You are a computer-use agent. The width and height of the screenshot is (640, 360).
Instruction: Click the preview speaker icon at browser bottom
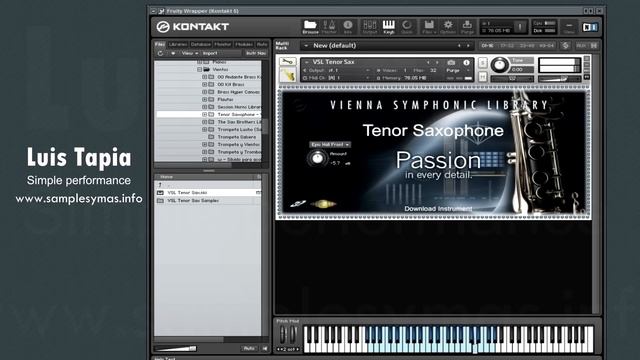[265, 348]
